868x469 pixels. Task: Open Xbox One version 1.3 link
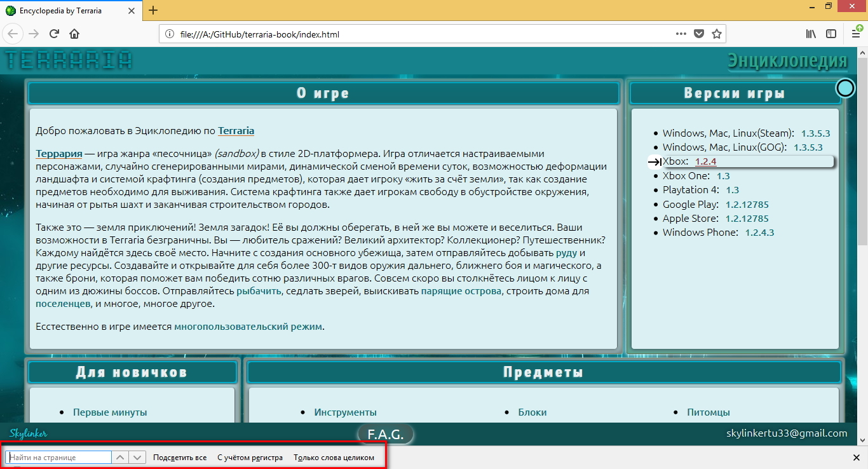723,176
